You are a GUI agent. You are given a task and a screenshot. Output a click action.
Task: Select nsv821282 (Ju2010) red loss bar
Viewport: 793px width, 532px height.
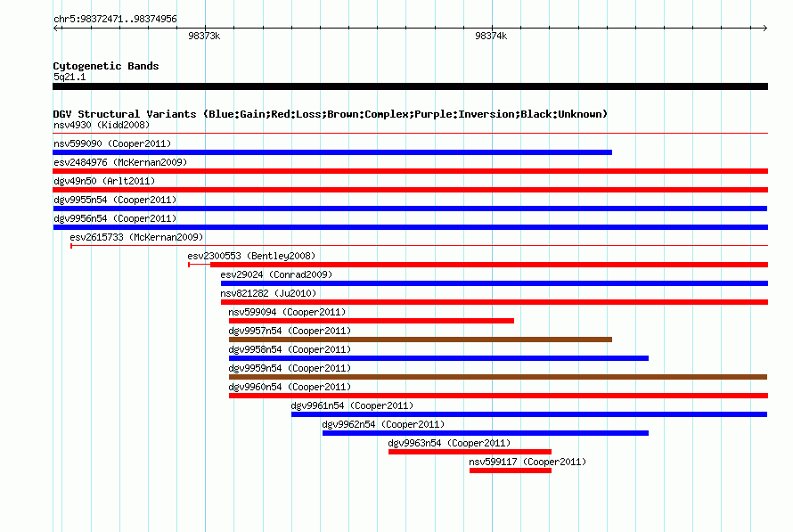495,302
